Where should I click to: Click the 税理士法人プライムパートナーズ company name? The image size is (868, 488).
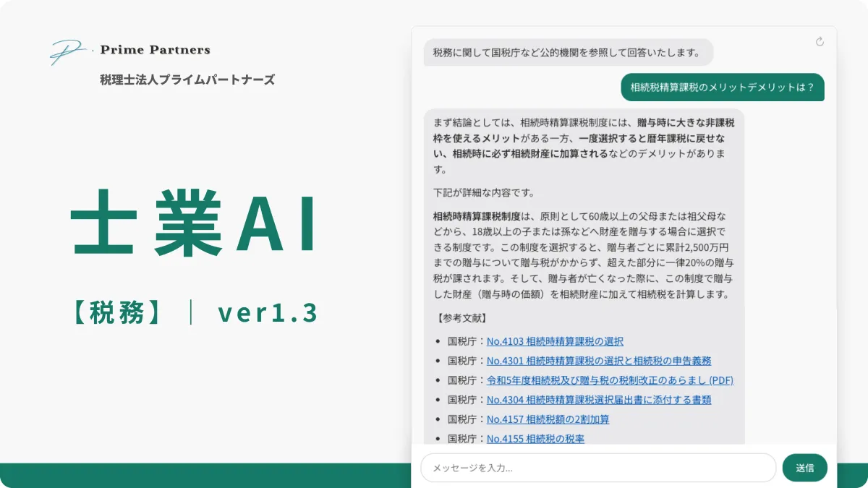pos(187,80)
